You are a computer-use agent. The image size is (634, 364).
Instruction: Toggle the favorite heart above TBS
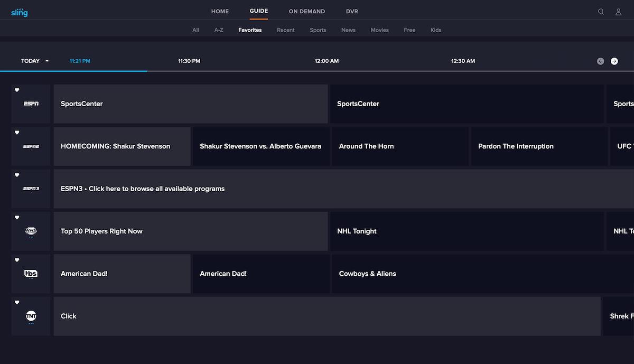click(16, 259)
